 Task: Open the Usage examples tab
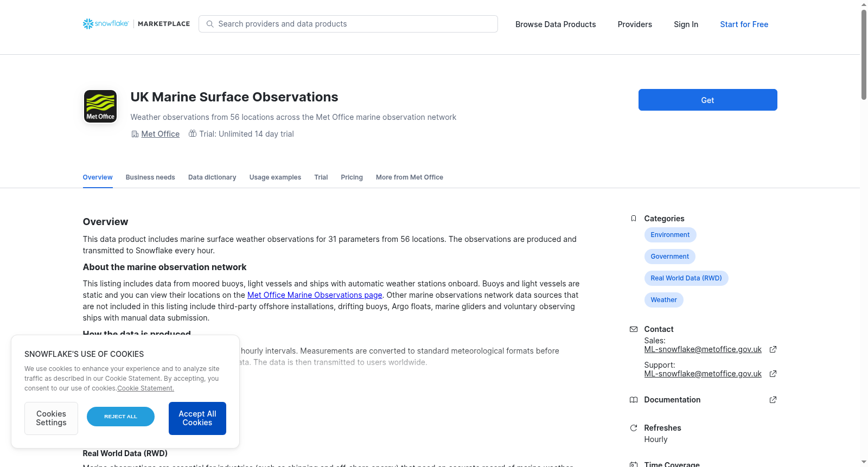coord(275,177)
